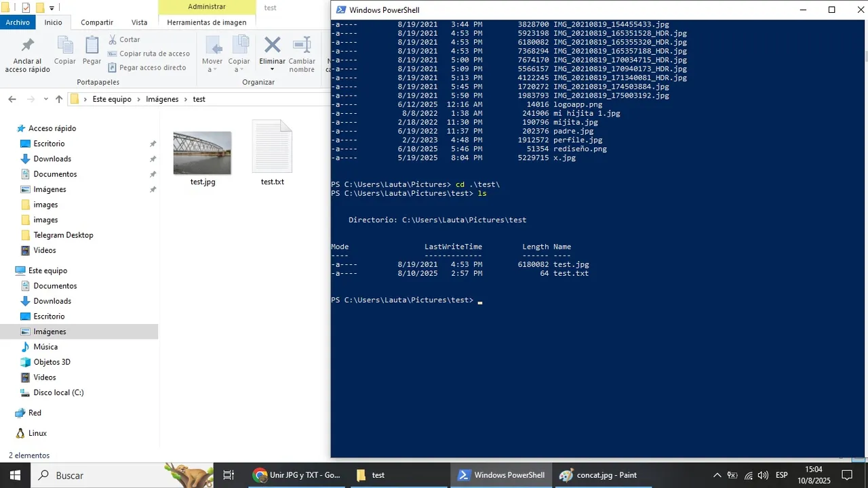Click the network Wi-Fi tray icon
Image resolution: width=868 pixels, height=488 pixels.
coord(749,475)
